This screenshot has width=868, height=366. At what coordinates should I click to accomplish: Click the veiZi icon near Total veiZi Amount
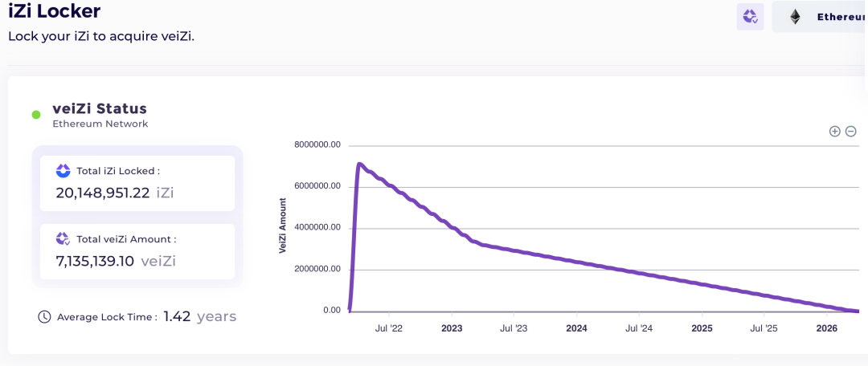pyautogui.click(x=63, y=239)
